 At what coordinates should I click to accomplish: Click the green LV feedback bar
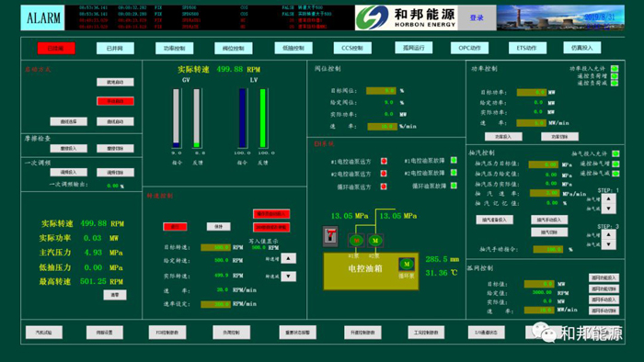tap(262, 119)
